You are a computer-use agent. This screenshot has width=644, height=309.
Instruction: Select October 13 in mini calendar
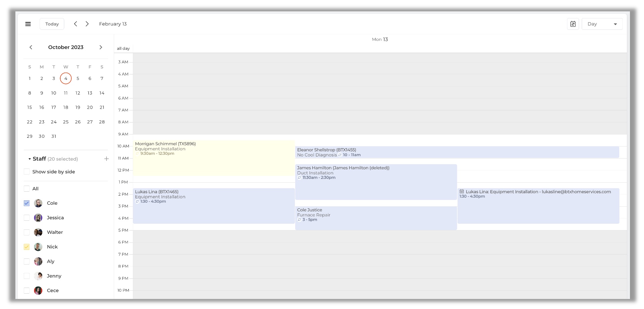(x=90, y=93)
